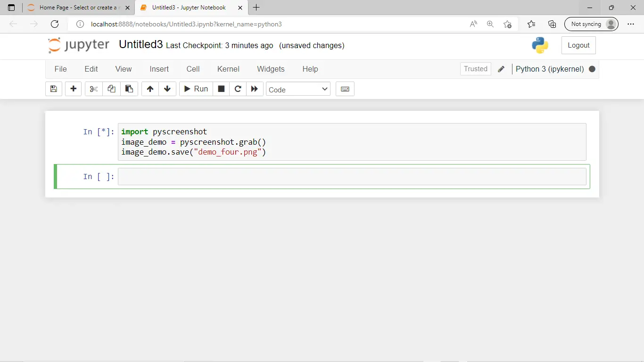Restart the kernel using refresh icon
The width and height of the screenshot is (644, 362).
tap(238, 89)
